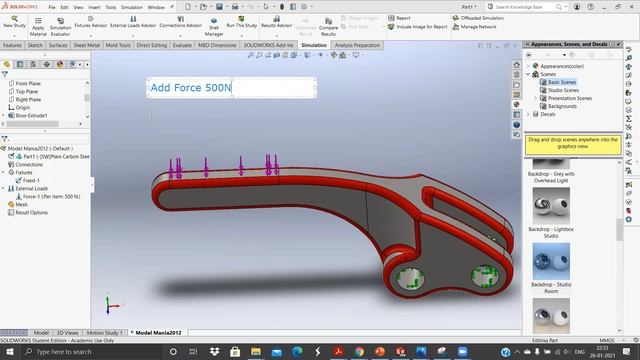Open the DimXpertManager tab icon
Image resolution: width=640 pixels, height=360 pixels.
47,64
